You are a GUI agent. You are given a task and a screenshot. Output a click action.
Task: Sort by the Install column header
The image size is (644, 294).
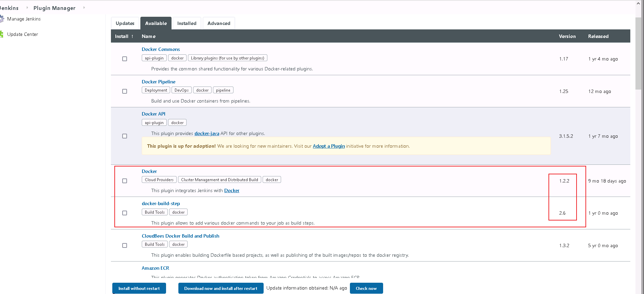coord(124,36)
